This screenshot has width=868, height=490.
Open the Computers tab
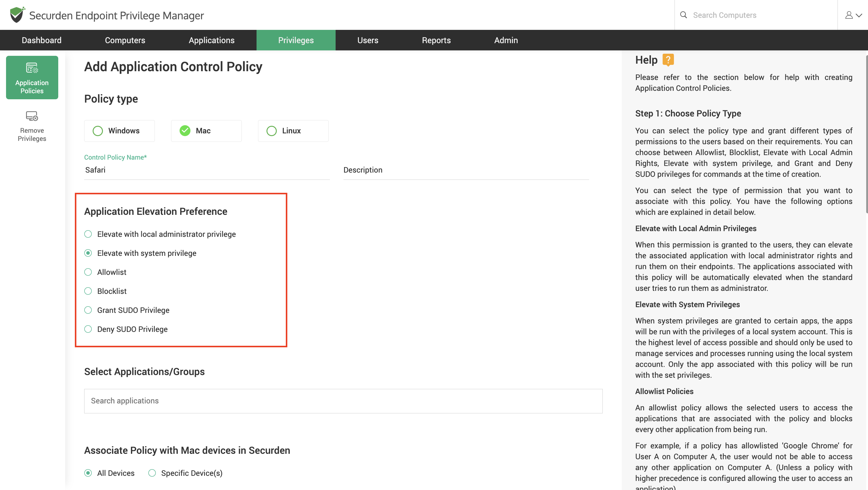tap(125, 40)
